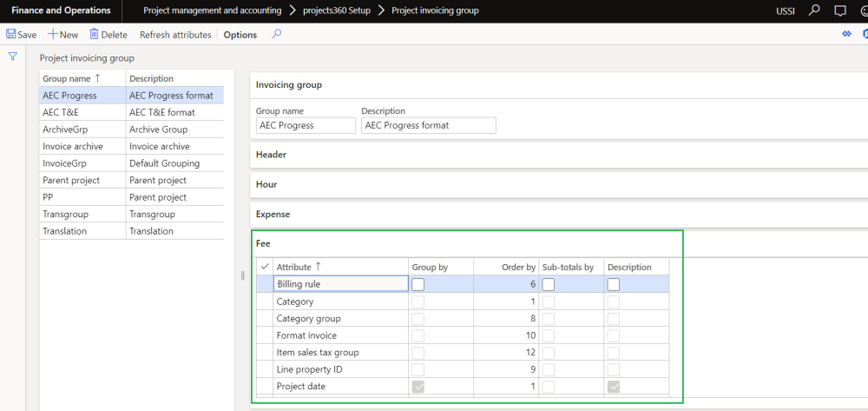Click the Description input field
The image size is (868, 411).
tap(428, 125)
